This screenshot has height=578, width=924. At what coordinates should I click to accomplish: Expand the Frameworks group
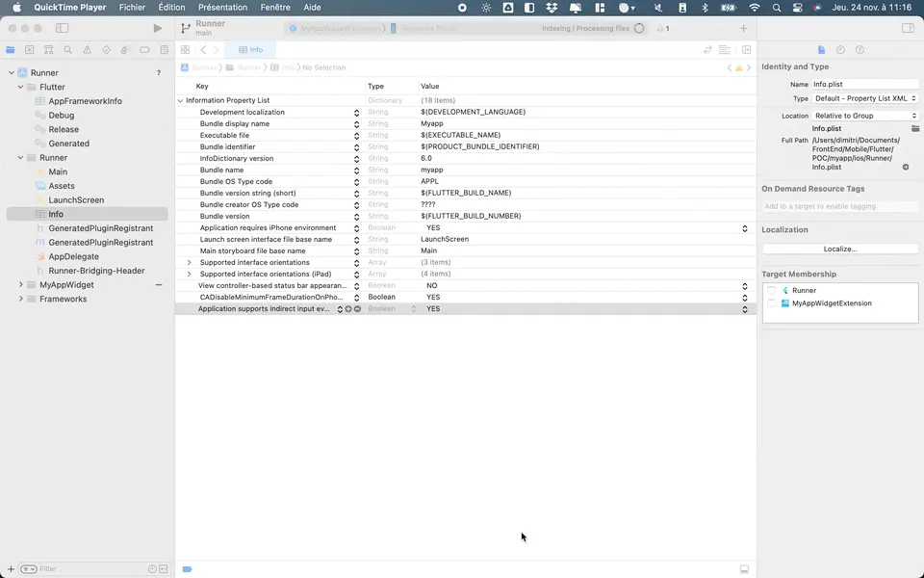(x=20, y=299)
